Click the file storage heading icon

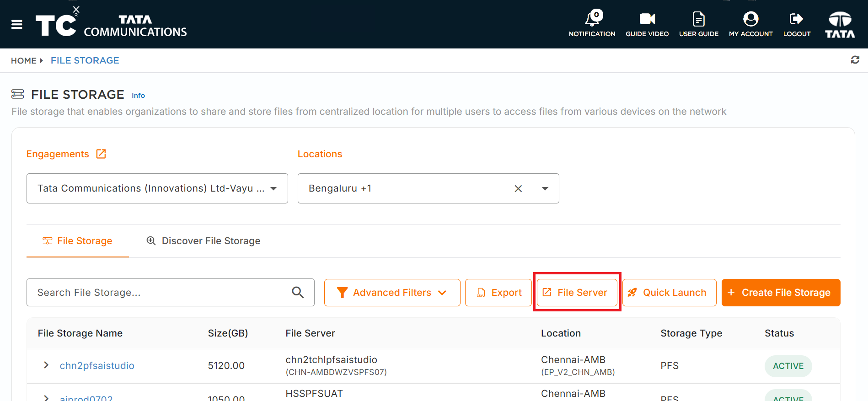point(18,94)
